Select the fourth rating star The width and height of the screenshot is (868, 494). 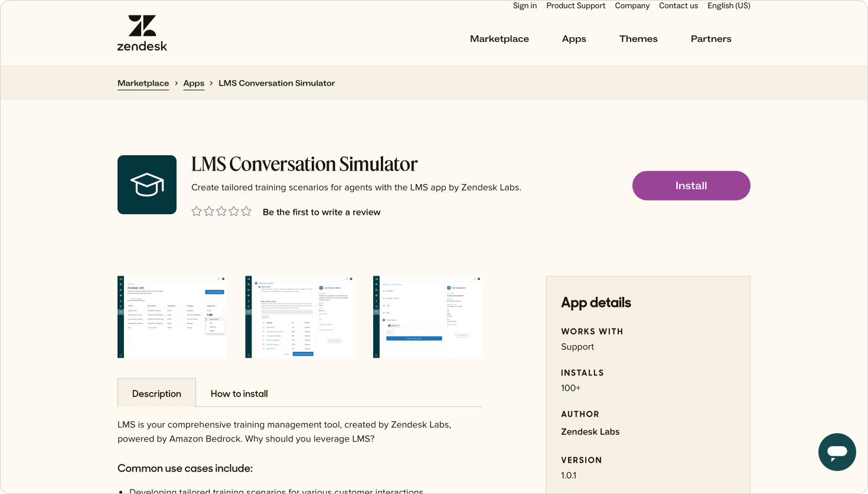234,211
